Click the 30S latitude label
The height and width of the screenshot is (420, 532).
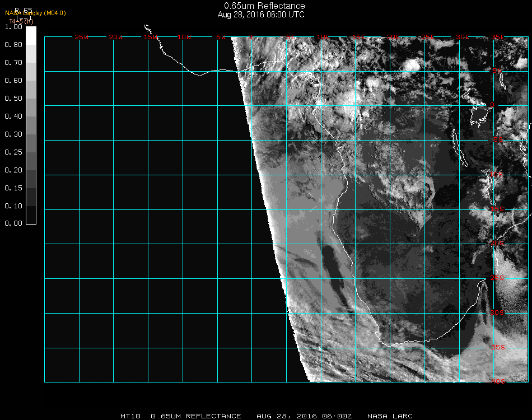[497, 313]
